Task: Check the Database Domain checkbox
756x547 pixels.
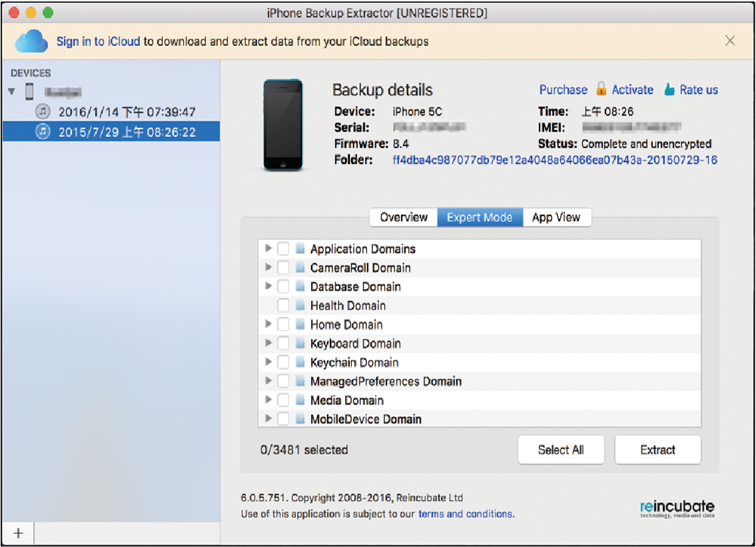Action: (283, 287)
